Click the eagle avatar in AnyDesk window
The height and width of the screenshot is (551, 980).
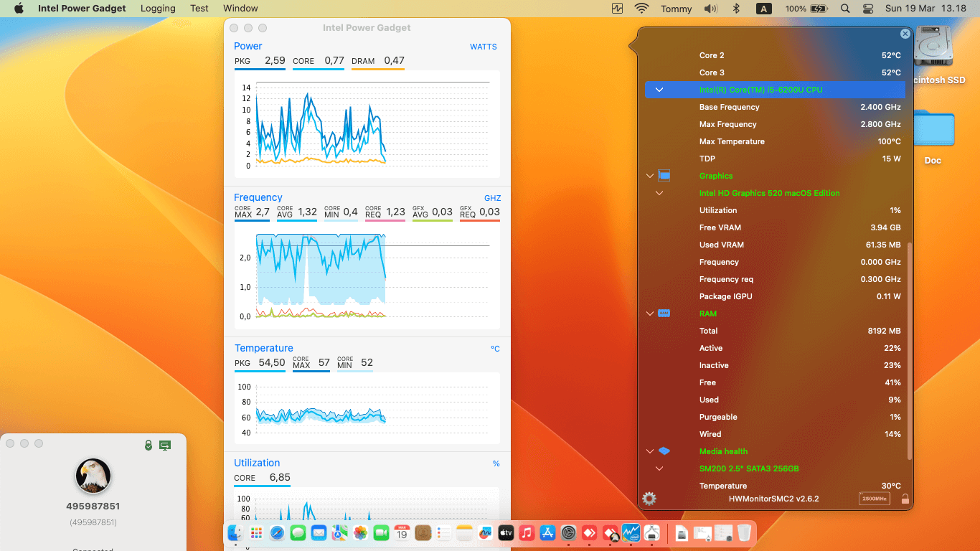point(93,476)
